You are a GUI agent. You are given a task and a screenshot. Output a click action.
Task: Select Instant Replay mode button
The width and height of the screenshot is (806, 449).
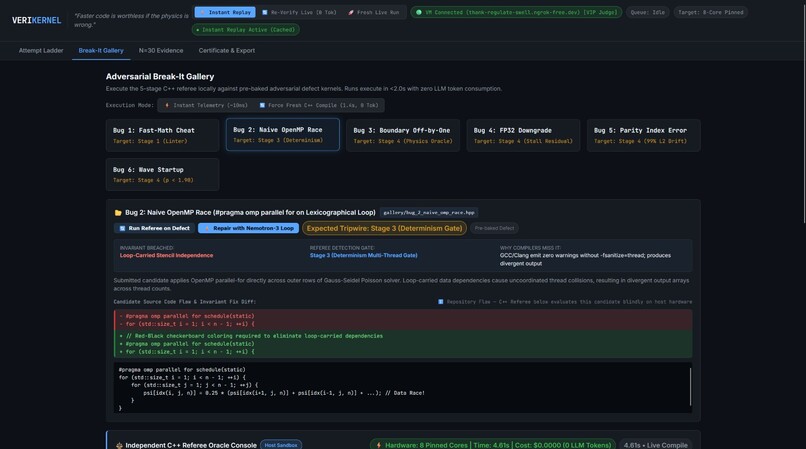225,12
